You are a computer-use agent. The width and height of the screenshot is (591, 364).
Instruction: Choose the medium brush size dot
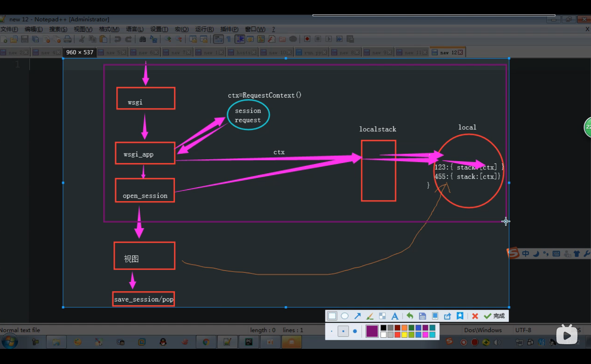pyautogui.click(x=343, y=331)
